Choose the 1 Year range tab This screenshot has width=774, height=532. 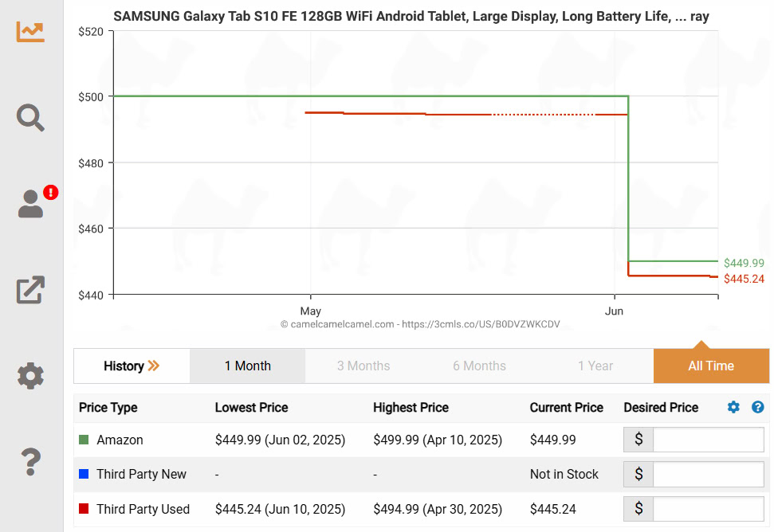tap(595, 366)
